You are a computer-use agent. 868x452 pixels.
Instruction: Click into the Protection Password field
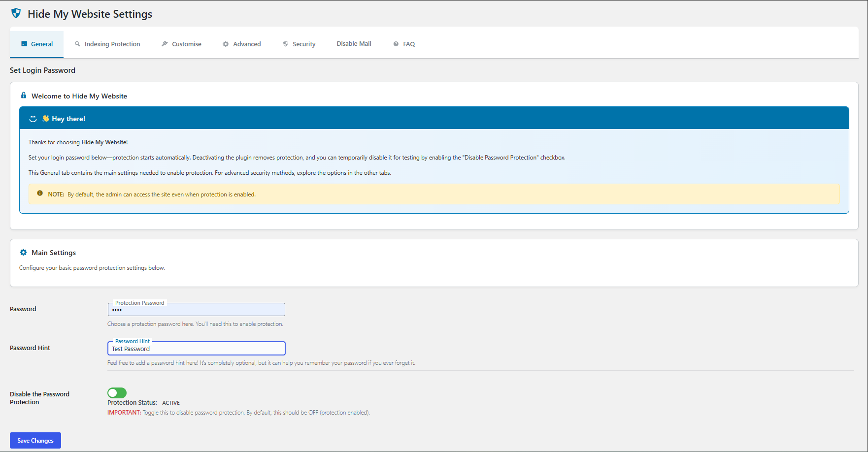(x=196, y=310)
